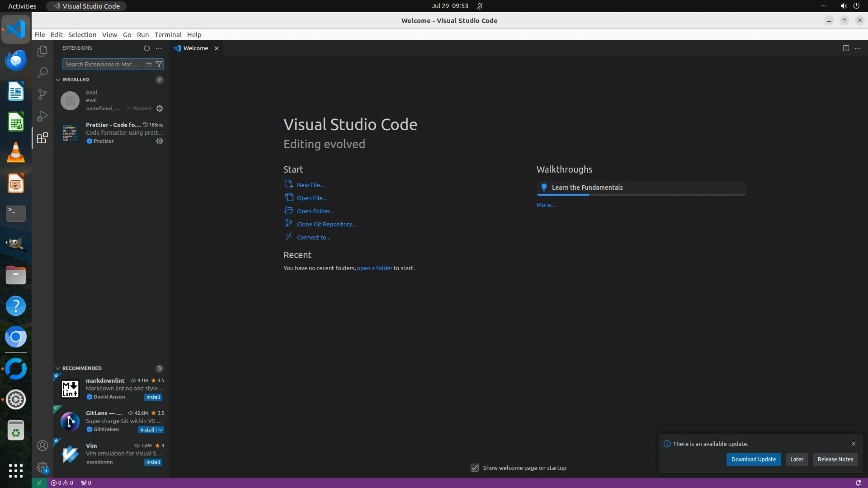This screenshot has width=868, height=488.
Task: Click the Search Extensions in Marketplace field
Action: [102, 64]
